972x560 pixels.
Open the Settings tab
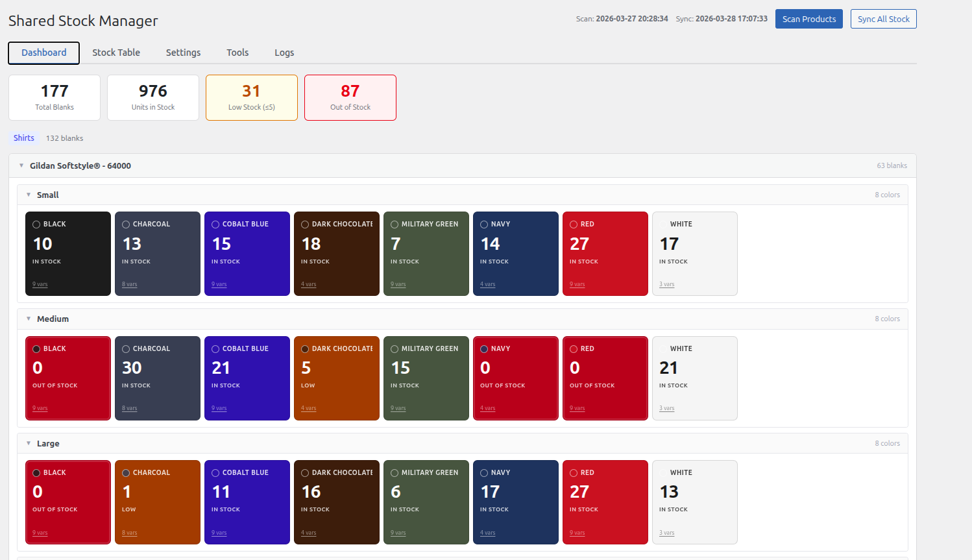(182, 53)
